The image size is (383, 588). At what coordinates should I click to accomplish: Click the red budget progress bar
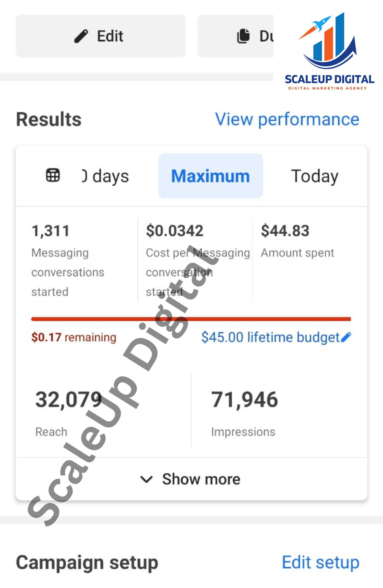(191, 319)
